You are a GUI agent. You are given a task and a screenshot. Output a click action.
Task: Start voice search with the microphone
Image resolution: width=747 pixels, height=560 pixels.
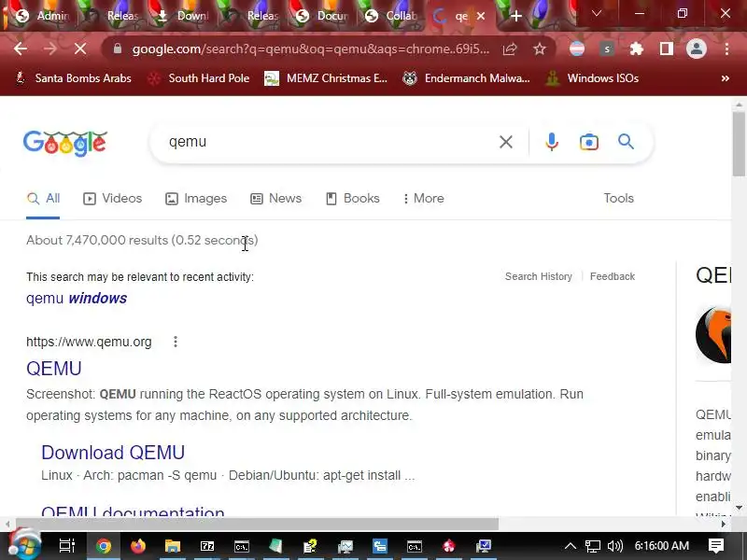[552, 142]
